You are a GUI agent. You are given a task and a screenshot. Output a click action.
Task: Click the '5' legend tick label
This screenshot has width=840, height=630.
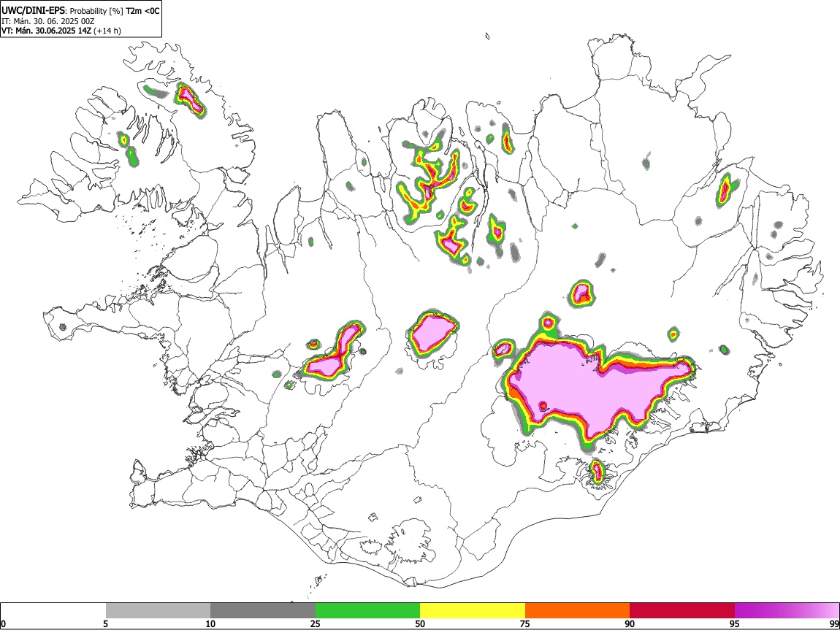tap(106, 623)
